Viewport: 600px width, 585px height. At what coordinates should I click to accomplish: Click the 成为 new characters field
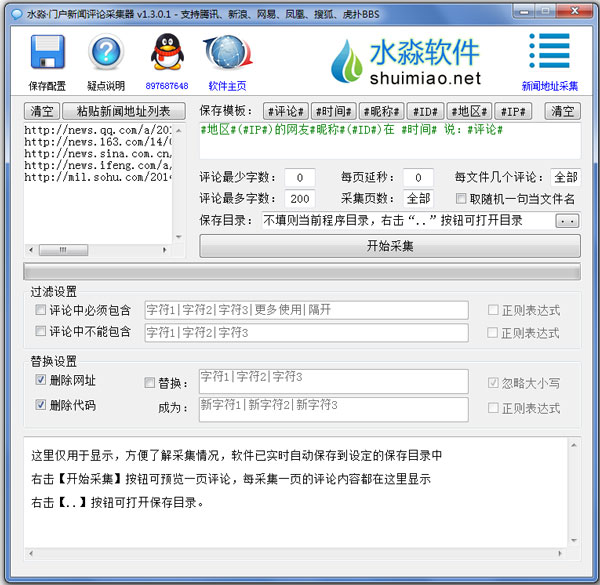tap(334, 410)
